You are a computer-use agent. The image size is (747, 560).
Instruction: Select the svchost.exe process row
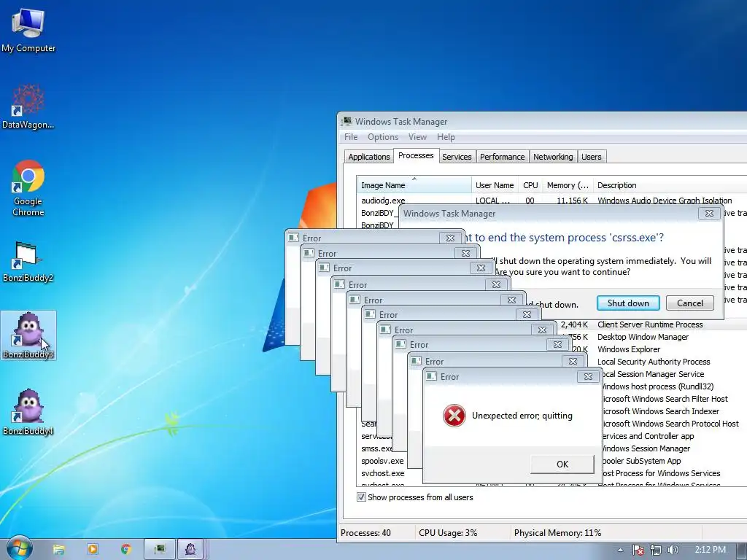(x=382, y=473)
